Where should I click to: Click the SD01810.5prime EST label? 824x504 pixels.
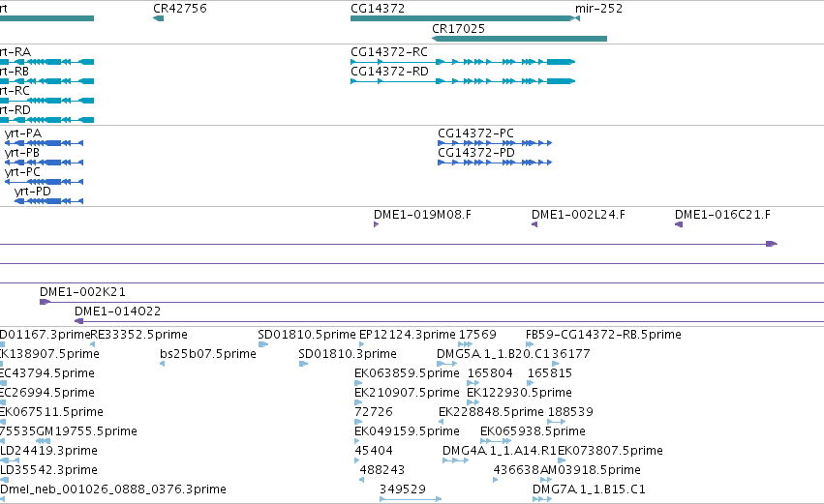(307, 335)
